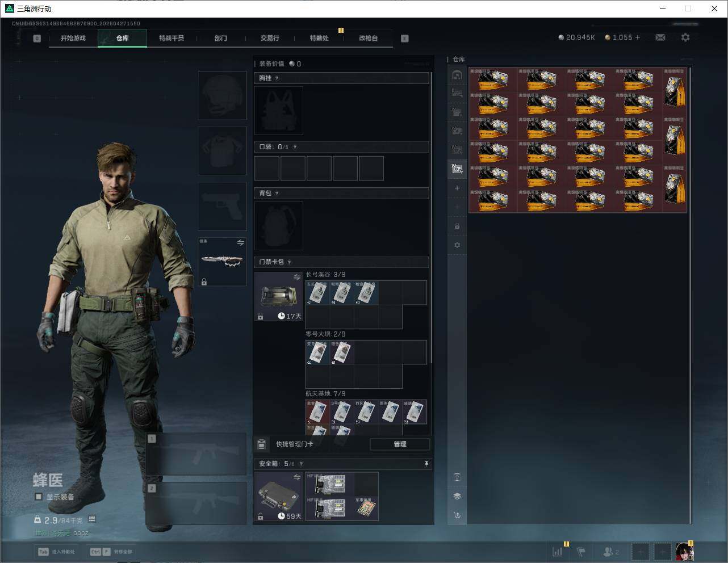This screenshot has height=563, width=728.
Task: Click the 快捷管理门卡 card icon
Action: coord(262,444)
